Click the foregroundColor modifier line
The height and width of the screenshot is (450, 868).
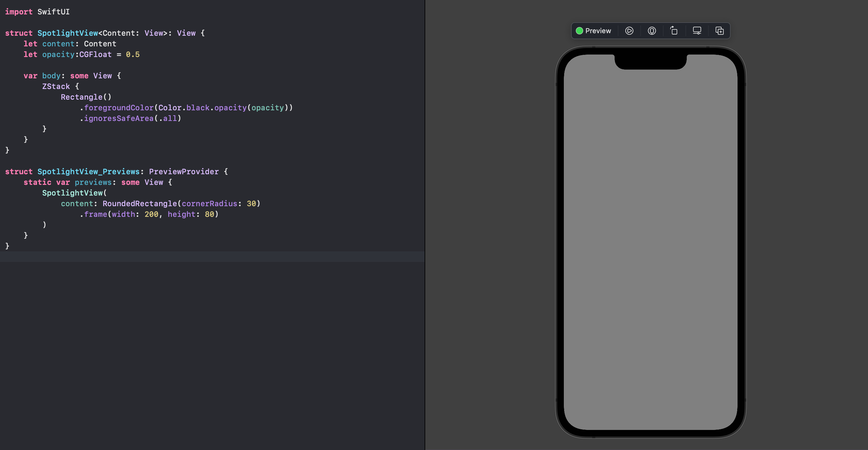pyautogui.click(x=119, y=108)
